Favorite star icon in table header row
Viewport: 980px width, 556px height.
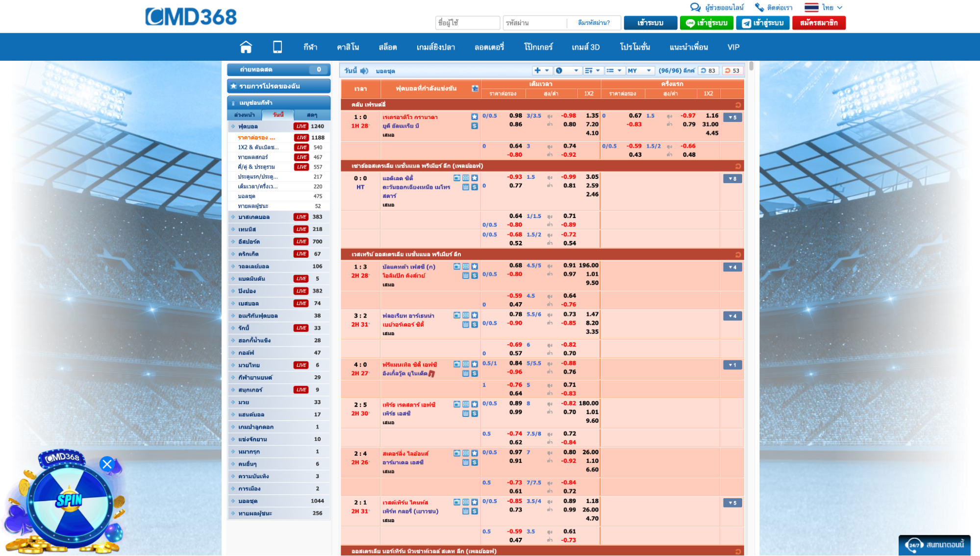coord(475,89)
